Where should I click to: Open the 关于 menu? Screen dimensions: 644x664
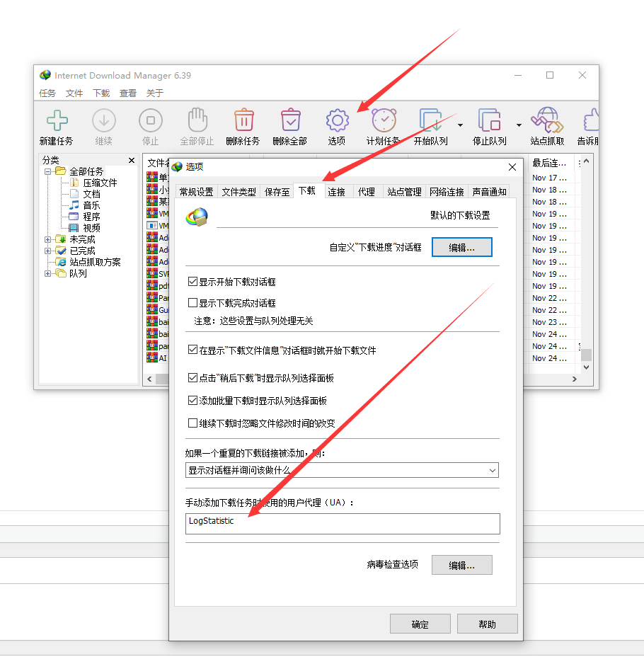click(x=155, y=93)
